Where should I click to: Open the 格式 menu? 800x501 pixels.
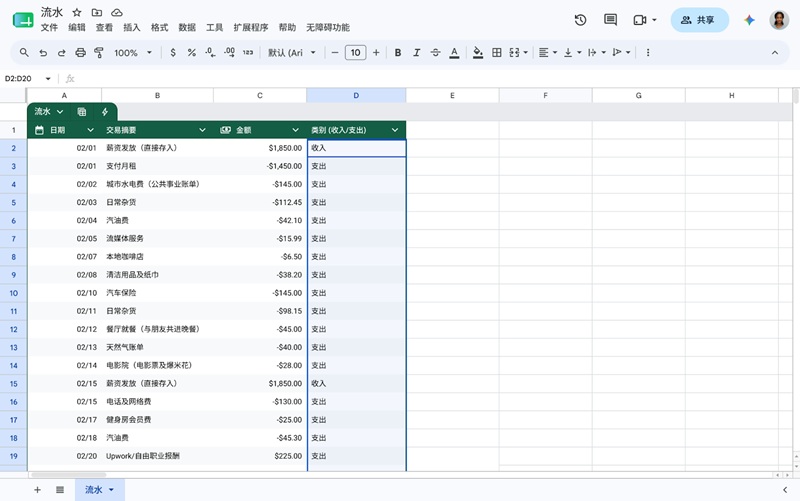click(159, 28)
